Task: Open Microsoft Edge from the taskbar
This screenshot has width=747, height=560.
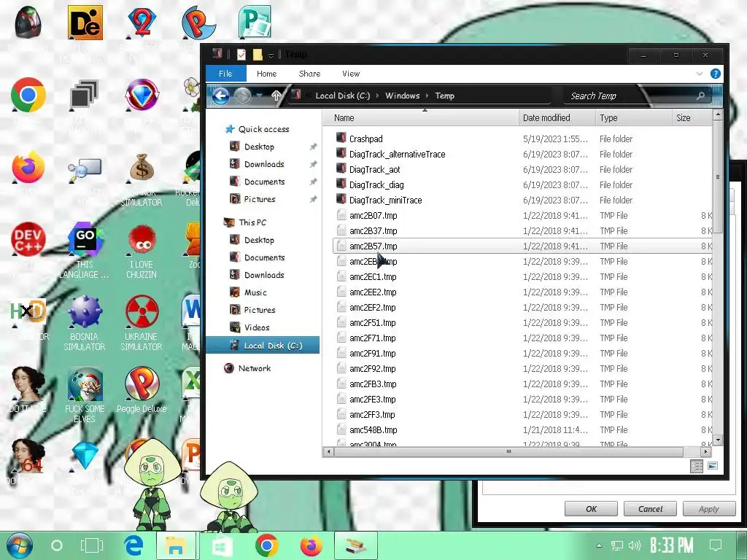Action: 134,545
